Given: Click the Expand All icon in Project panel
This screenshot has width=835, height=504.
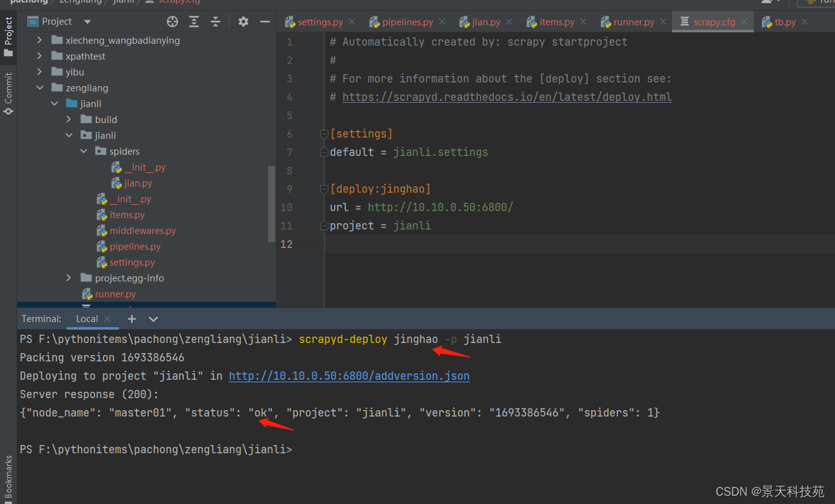Looking at the screenshot, I should click(x=194, y=22).
